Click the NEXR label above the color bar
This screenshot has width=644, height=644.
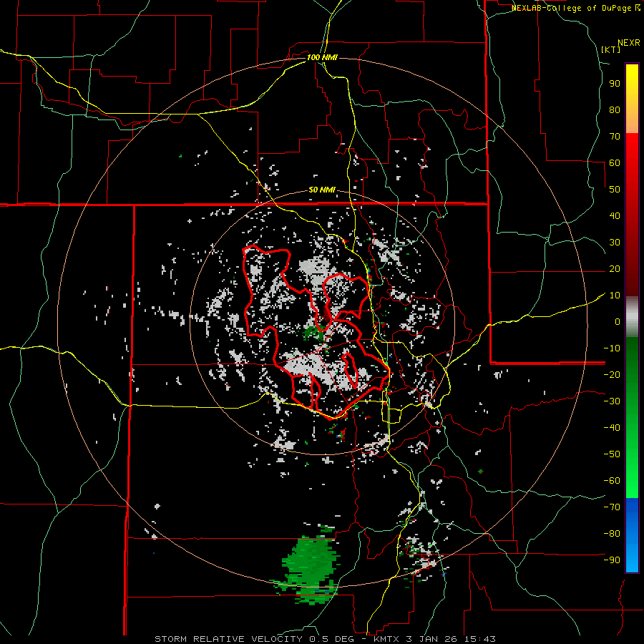point(629,43)
